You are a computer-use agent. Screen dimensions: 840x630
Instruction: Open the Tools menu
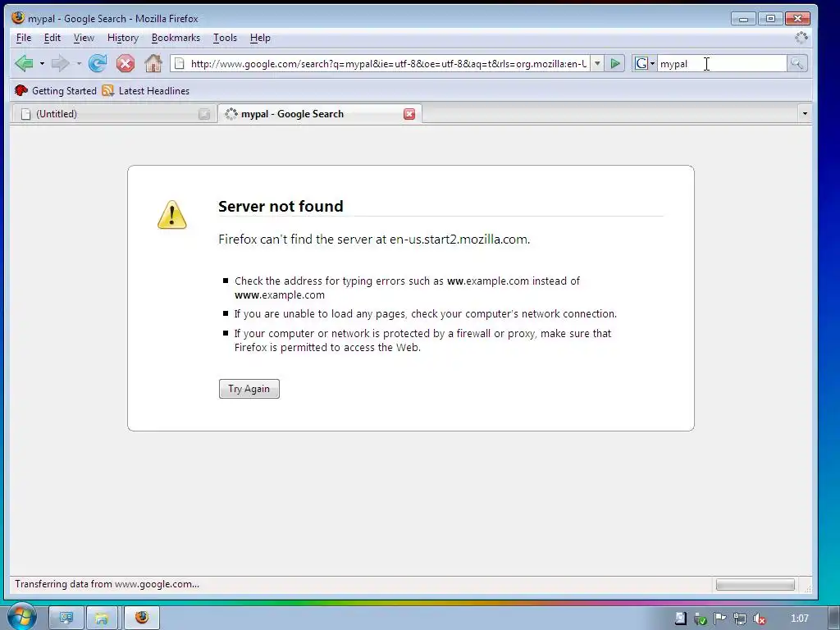(225, 38)
